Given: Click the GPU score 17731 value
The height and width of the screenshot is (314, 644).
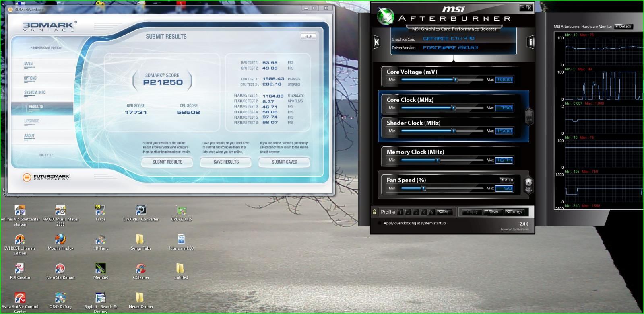Looking at the screenshot, I should point(136,112).
